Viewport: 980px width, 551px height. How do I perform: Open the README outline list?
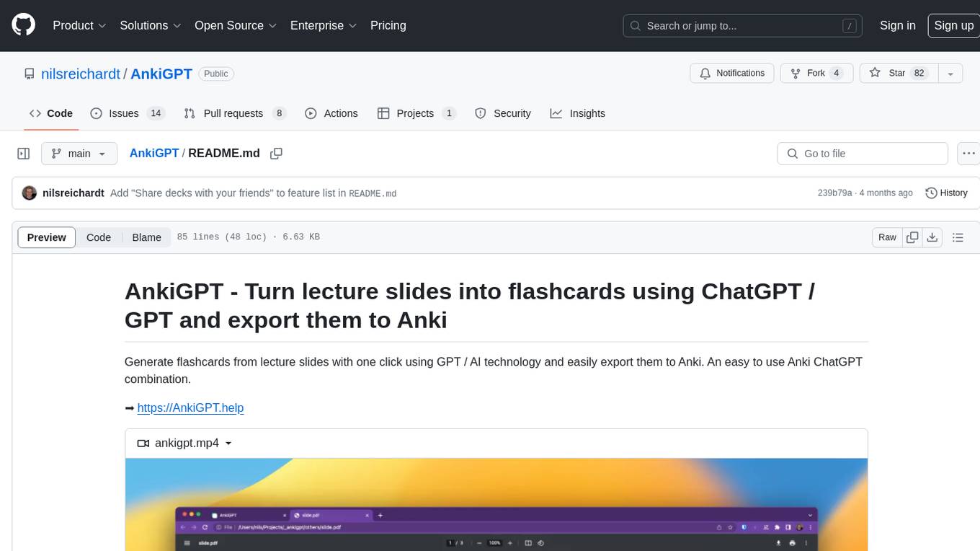click(958, 237)
